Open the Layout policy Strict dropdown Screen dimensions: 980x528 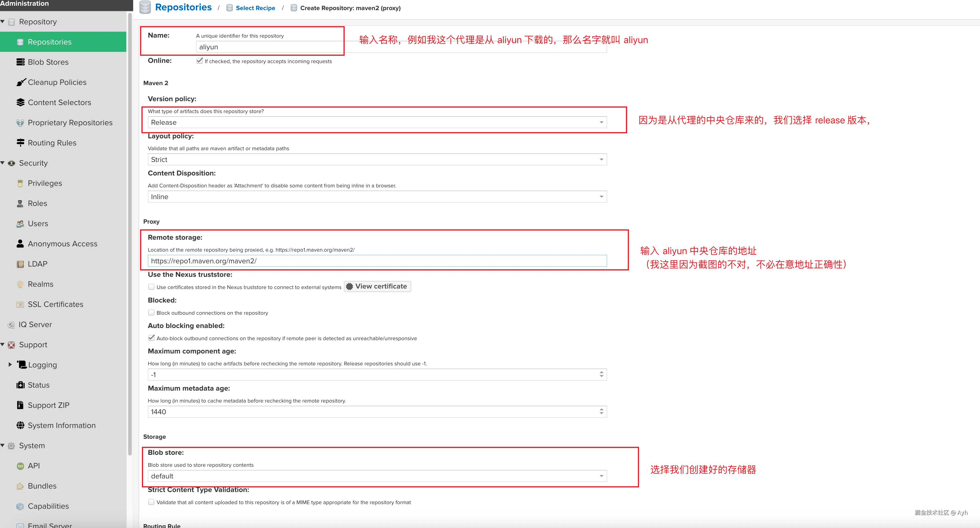[601, 160]
